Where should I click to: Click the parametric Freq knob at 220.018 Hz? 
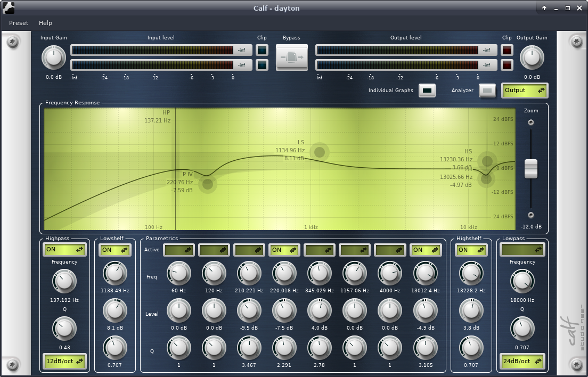284,273
